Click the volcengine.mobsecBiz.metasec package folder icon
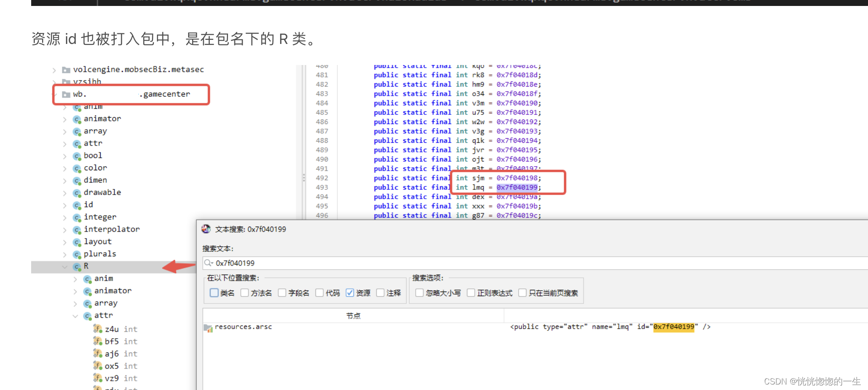868x390 pixels. [66, 70]
